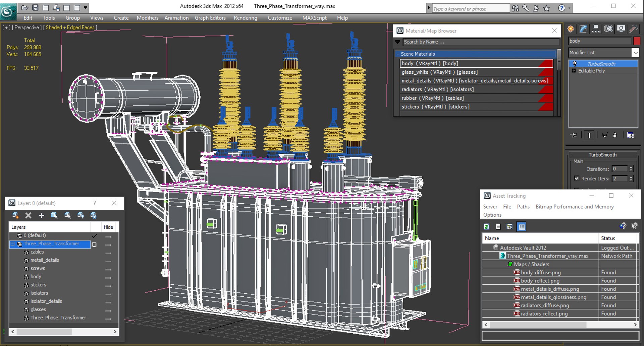Open Paths menu in Asset Tracking

point(523,207)
